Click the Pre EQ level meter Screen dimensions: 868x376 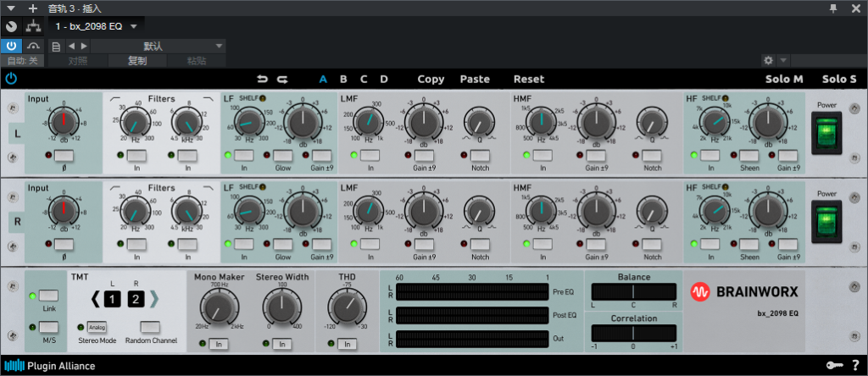coord(472,291)
